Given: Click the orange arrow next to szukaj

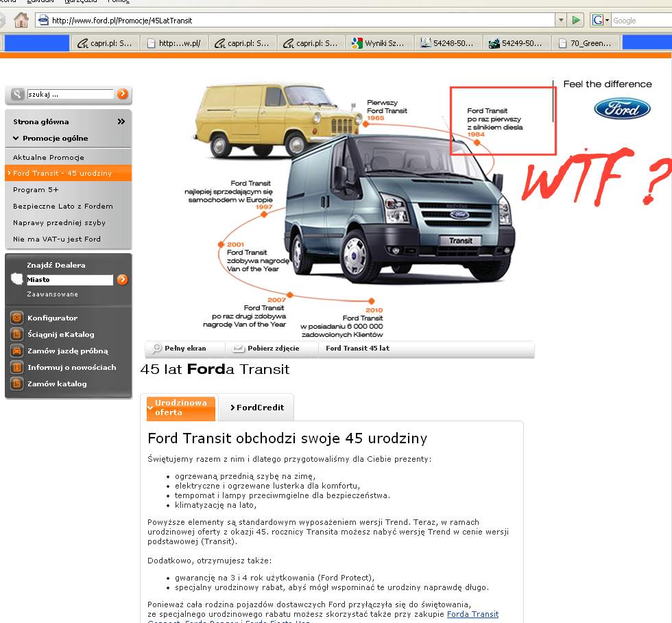Looking at the screenshot, I should [x=123, y=94].
